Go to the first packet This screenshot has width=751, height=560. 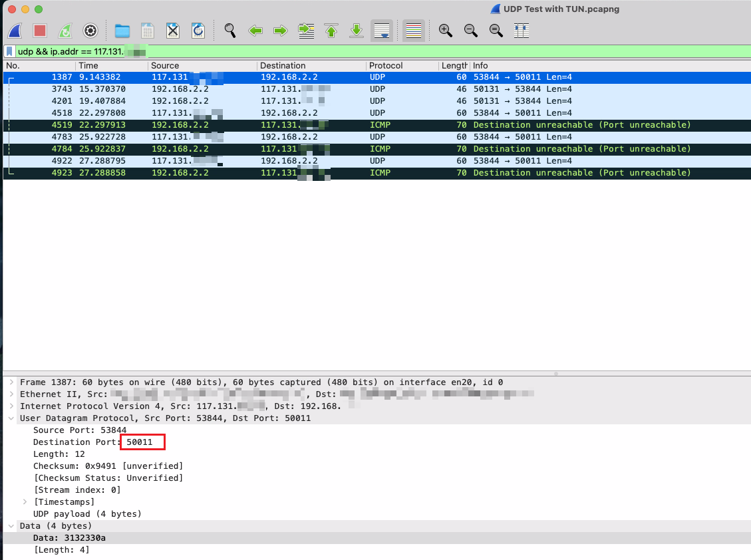pos(331,31)
